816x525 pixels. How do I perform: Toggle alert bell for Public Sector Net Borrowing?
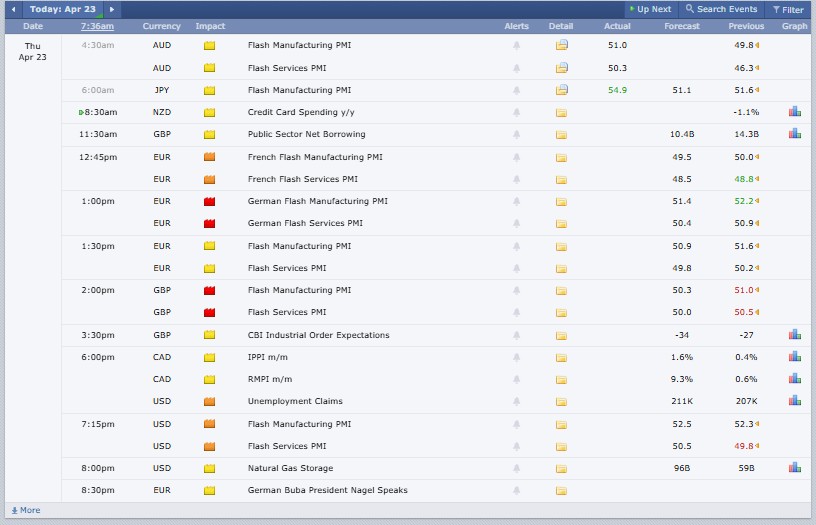click(517, 134)
